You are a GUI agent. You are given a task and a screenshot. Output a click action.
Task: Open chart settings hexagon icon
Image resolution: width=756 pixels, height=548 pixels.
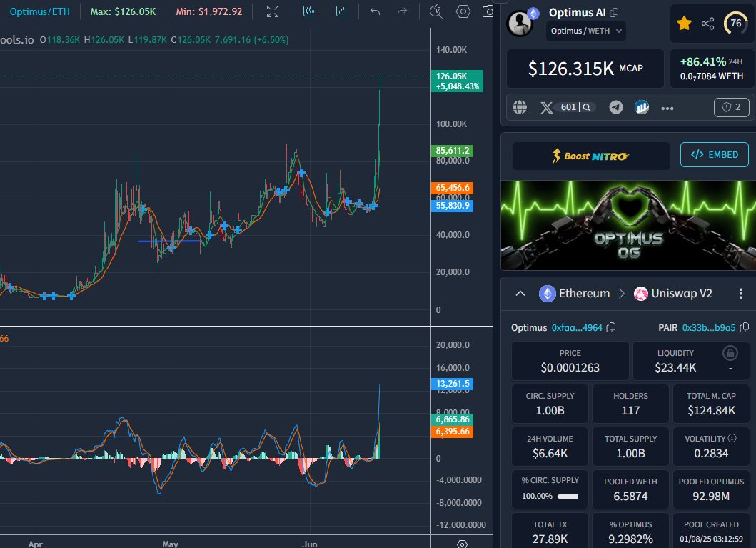pyautogui.click(x=463, y=11)
